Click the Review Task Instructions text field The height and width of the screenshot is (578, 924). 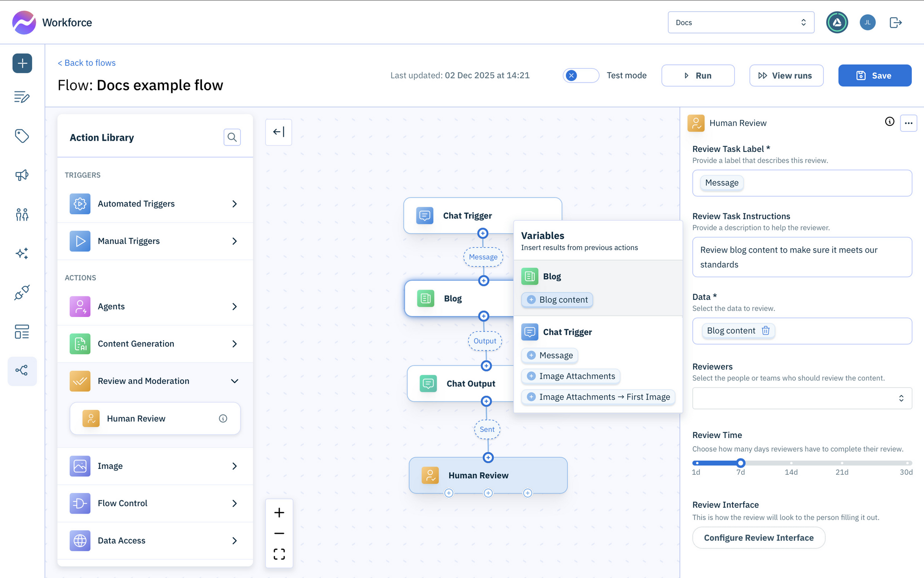pos(802,257)
